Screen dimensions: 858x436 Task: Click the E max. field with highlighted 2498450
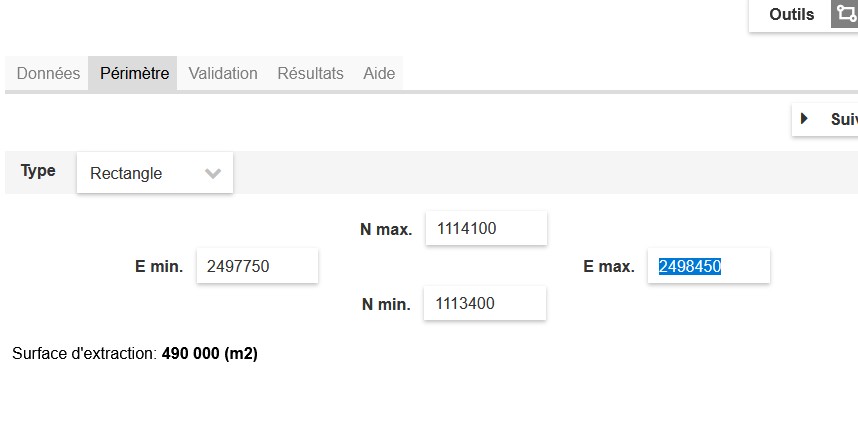[709, 266]
